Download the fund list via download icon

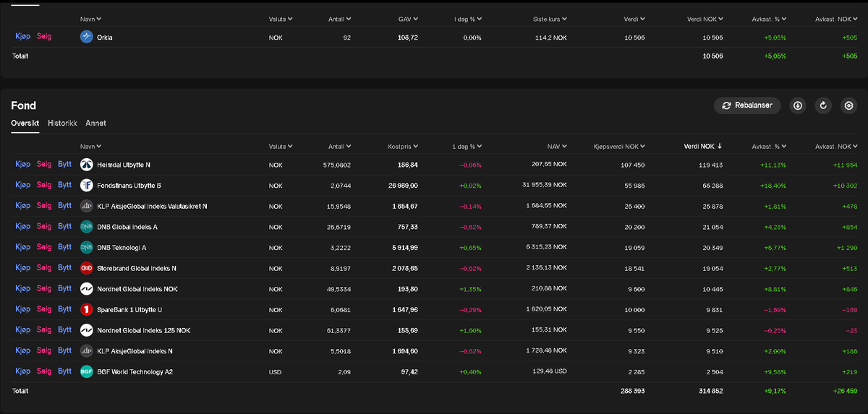(798, 105)
